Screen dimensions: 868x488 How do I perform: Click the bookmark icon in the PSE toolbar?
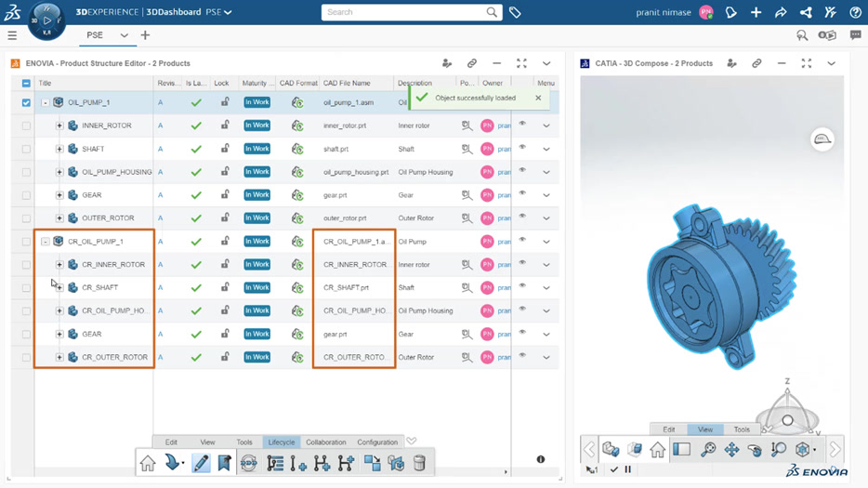[224, 463]
